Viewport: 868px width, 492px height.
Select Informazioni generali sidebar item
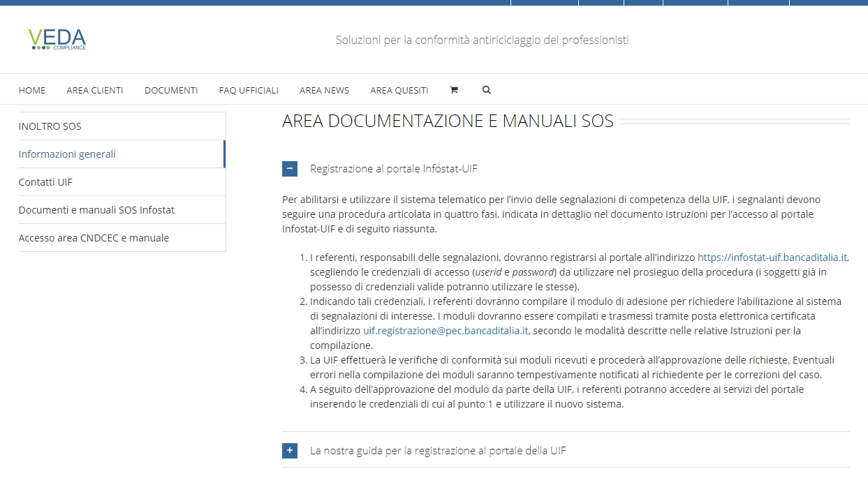coord(122,154)
